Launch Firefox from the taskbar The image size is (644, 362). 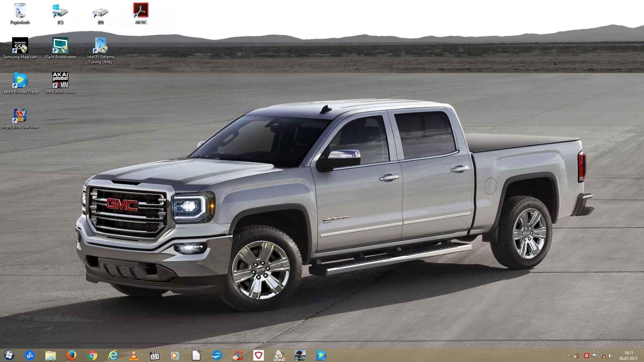coord(71,355)
